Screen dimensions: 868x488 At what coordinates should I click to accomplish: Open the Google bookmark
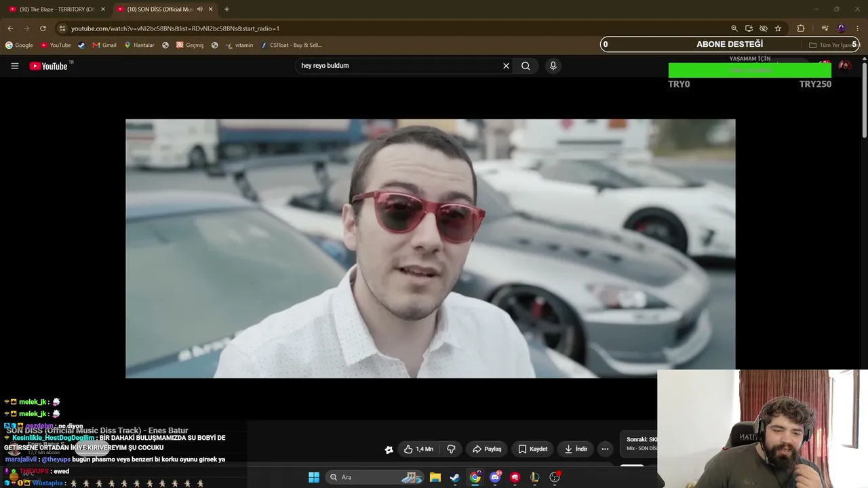[x=19, y=45]
